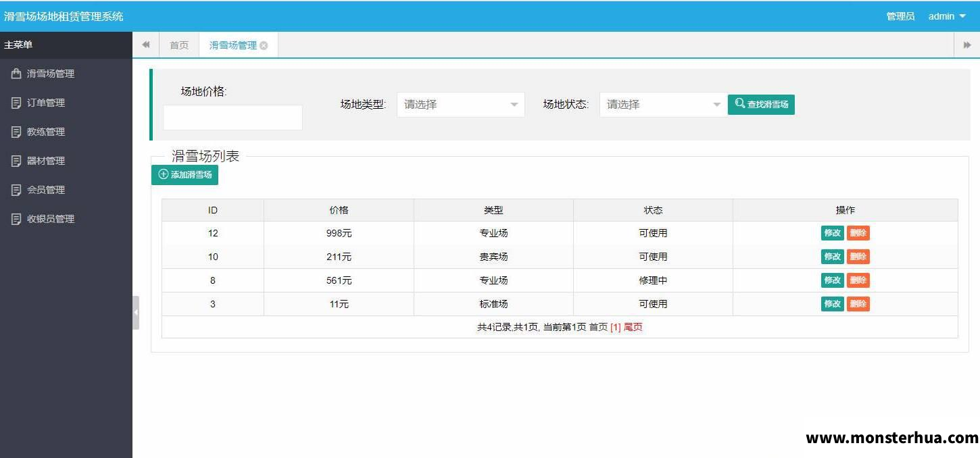Open the admin user dropdown
This screenshot has height=458, width=980.
pyautogui.click(x=947, y=16)
